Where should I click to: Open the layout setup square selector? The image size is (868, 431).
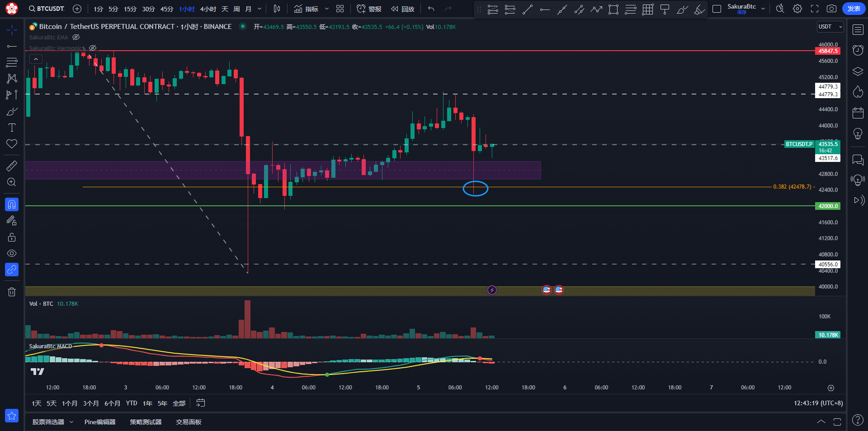point(717,9)
